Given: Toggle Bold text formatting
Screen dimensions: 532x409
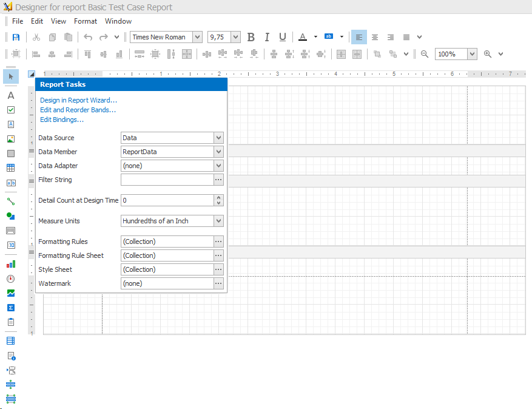Looking at the screenshot, I should click(251, 37).
